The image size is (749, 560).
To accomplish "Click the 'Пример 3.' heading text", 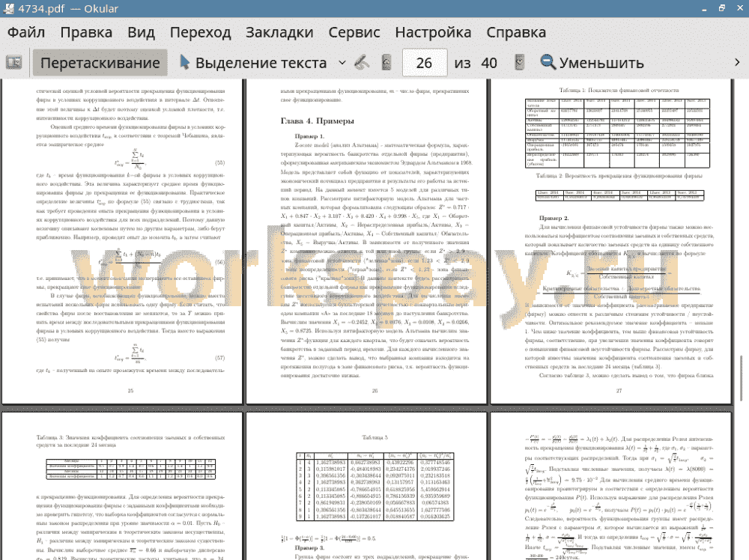I will (x=309, y=548).
